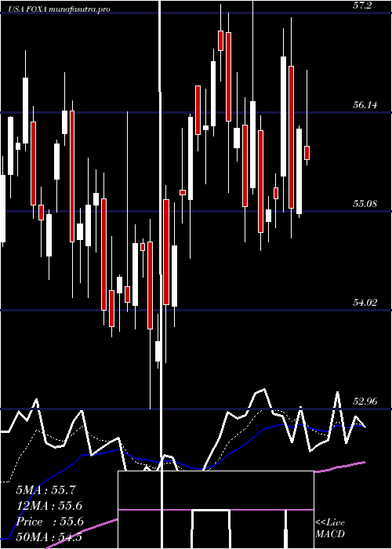Click the <<Live MACD label
Screen dimensions: 392x549
click(330, 529)
